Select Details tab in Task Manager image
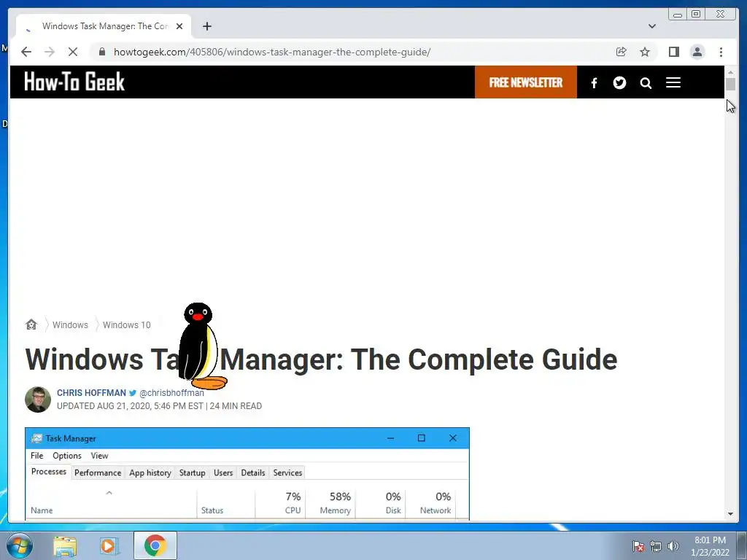 click(253, 472)
